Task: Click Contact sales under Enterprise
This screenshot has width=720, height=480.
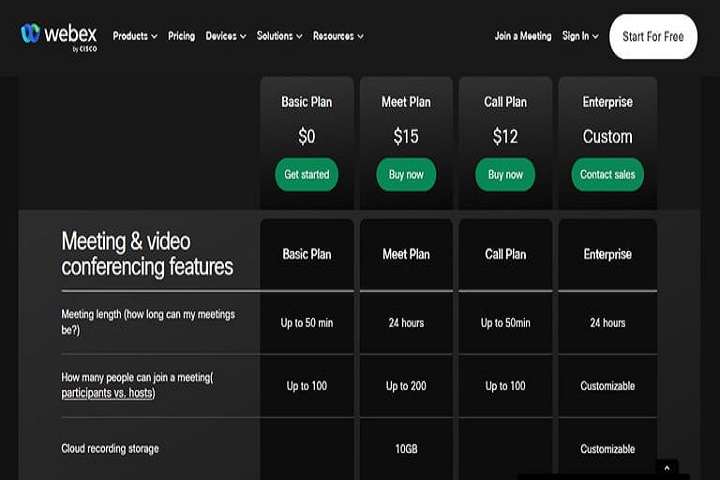Action: [x=607, y=174]
